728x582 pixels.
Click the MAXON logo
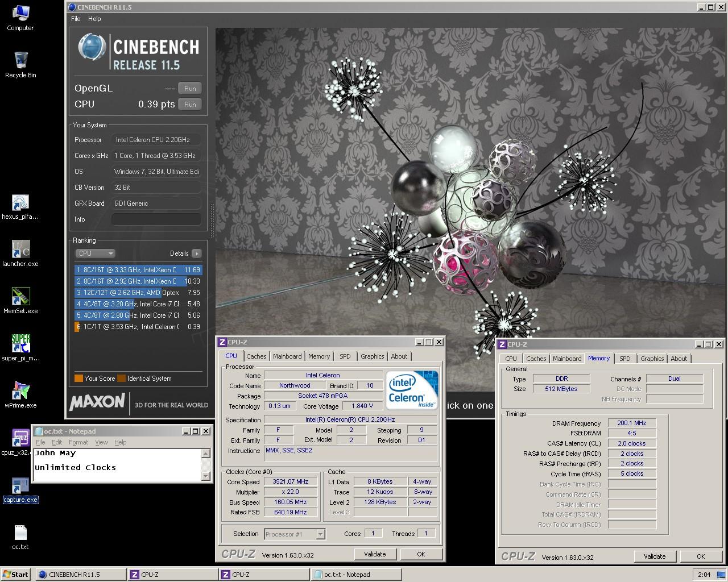(97, 402)
